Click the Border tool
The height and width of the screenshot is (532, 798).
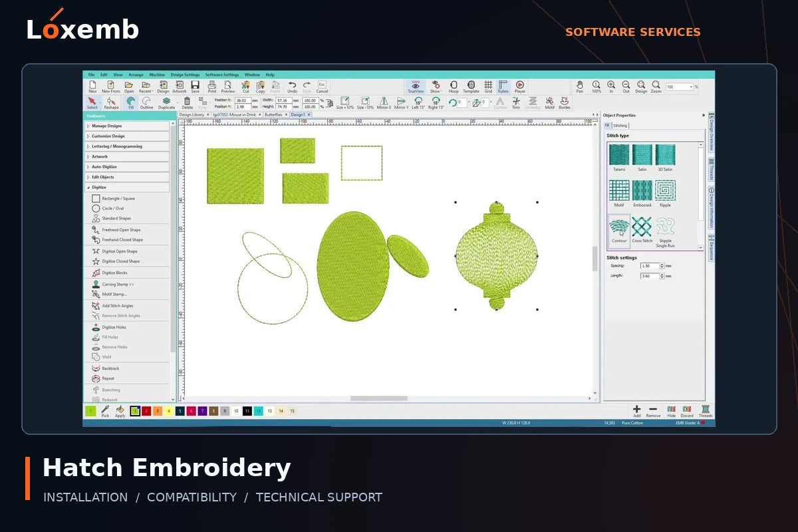point(565,103)
